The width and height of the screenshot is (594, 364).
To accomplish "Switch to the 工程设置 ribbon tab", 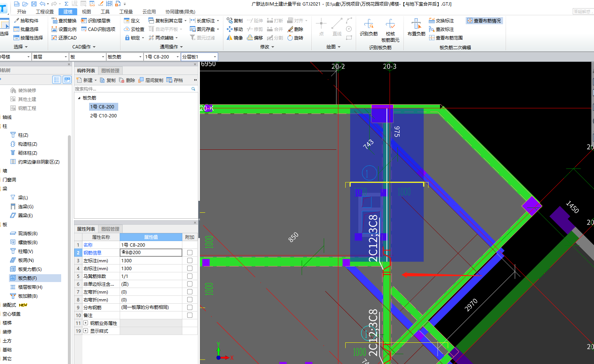I will [x=45, y=12].
